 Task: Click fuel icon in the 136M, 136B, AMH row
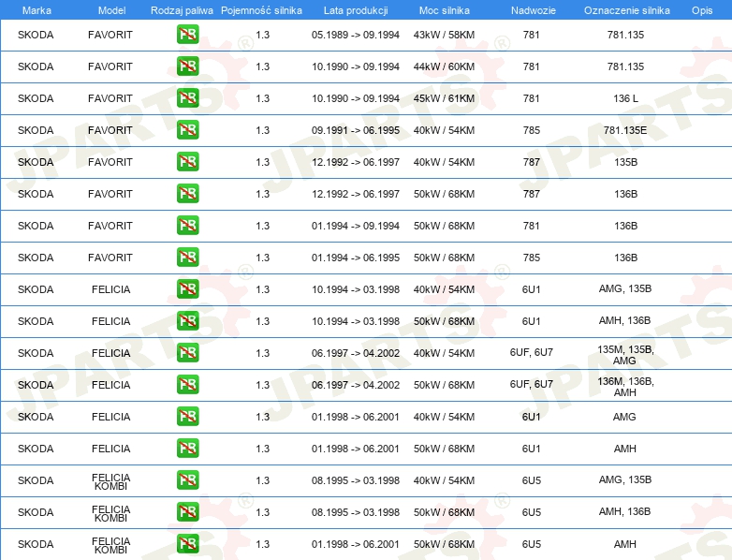tap(187, 384)
